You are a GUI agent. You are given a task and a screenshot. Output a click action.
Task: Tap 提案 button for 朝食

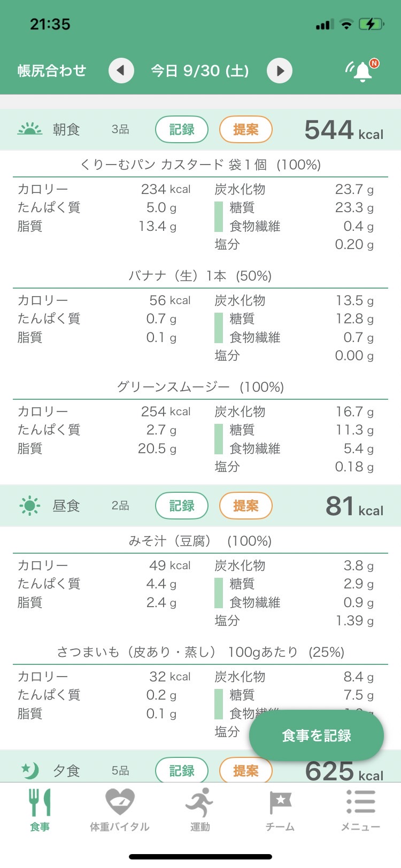[246, 129]
